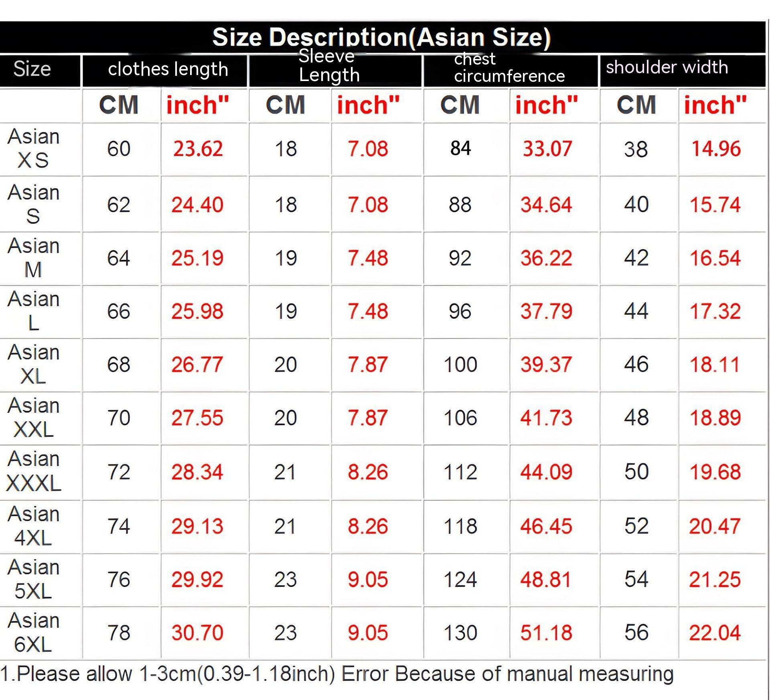The image size is (770, 700).
Task: Select the 28.34 inch clothes length cell
Action: pyautogui.click(x=197, y=472)
